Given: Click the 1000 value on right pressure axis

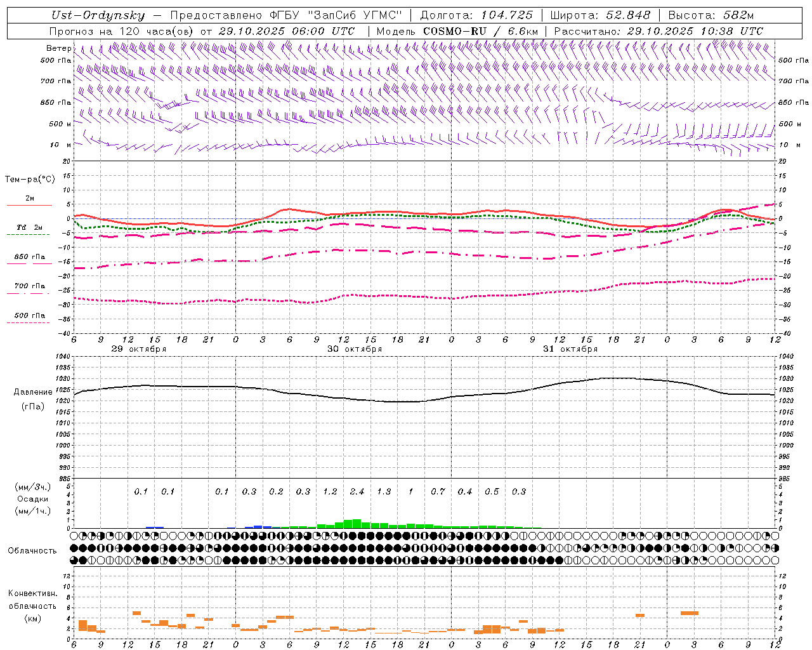Looking at the screenshot, I should click(x=787, y=446).
